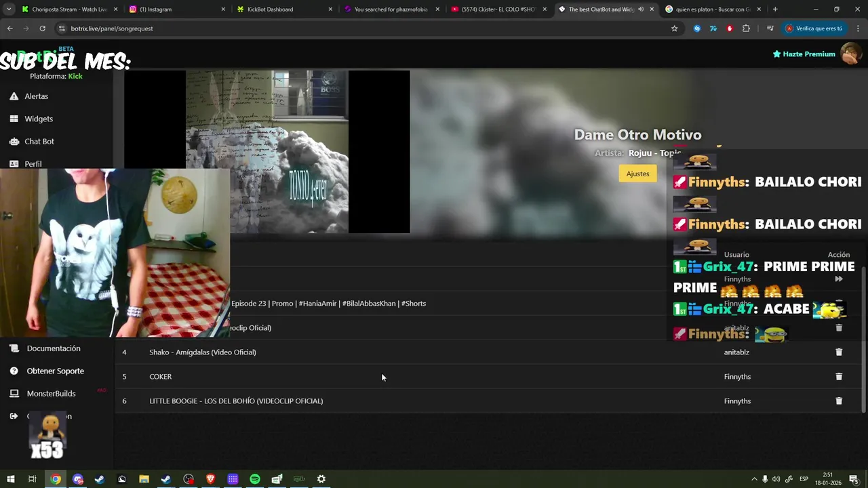This screenshot has width=868, height=488.
Task: Click the song video thumbnail
Action: [267, 152]
